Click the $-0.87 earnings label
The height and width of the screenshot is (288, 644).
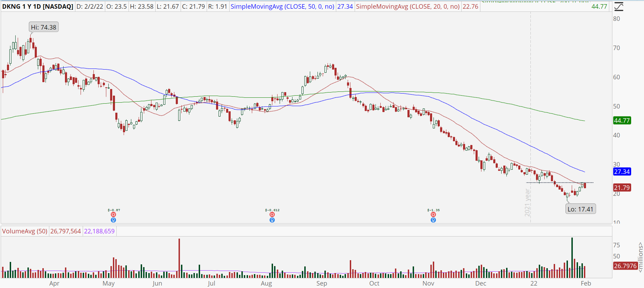114,210
